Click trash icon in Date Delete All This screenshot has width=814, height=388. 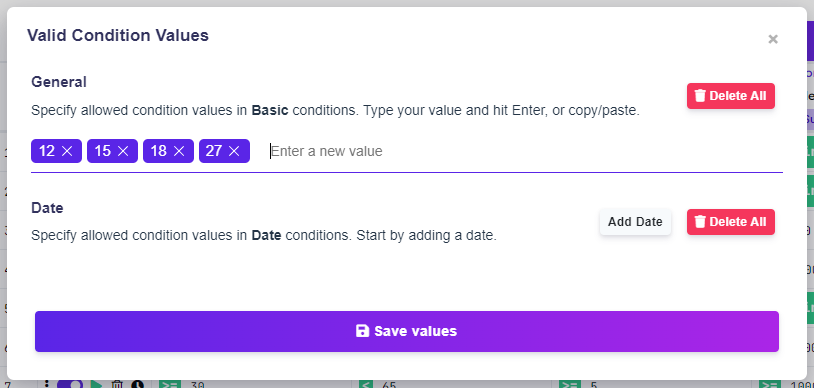pos(700,222)
